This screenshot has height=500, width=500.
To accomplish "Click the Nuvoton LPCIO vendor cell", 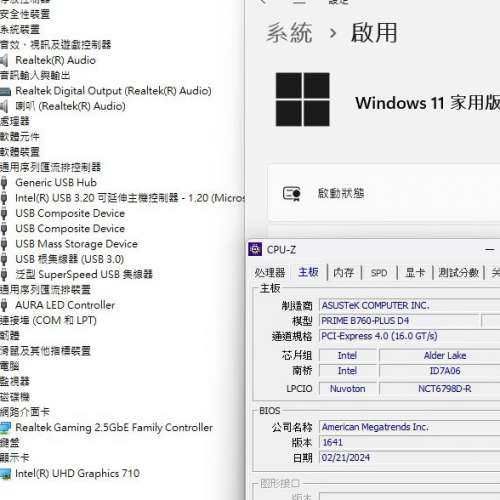I will pos(348,389).
